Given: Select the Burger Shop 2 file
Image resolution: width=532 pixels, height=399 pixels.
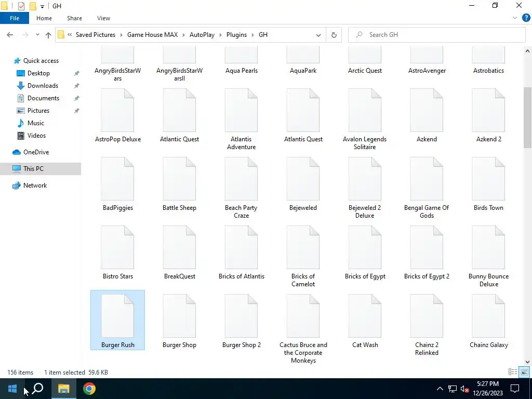Looking at the screenshot, I should point(241,320).
